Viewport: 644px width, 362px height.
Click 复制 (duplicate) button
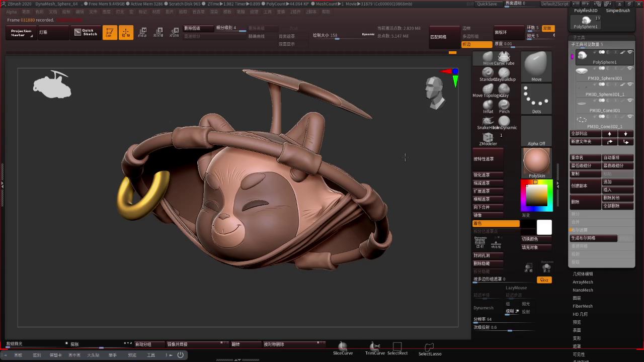586,174
